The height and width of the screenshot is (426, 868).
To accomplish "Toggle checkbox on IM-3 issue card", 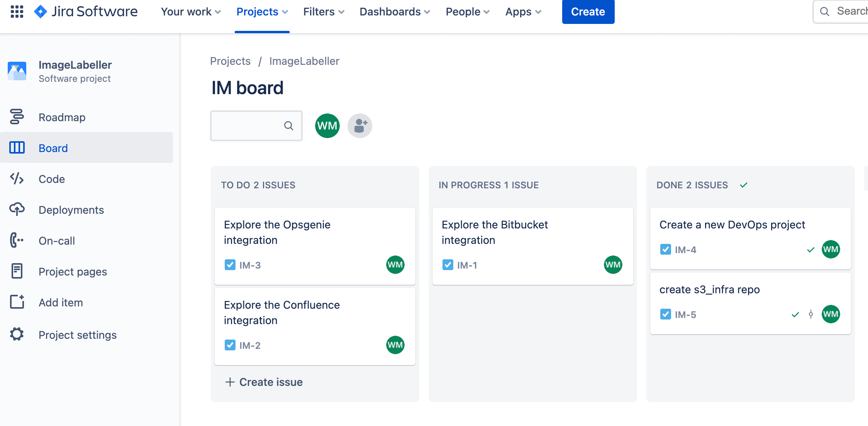I will (x=230, y=264).
